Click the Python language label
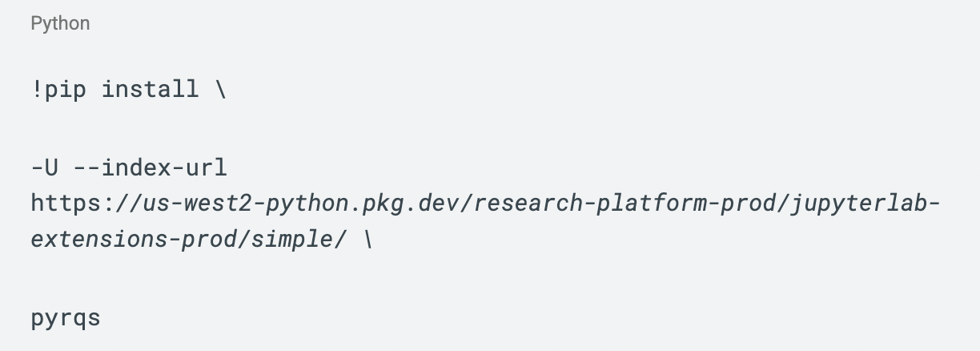The image size is (980, 351). click(x=60, y=23)
